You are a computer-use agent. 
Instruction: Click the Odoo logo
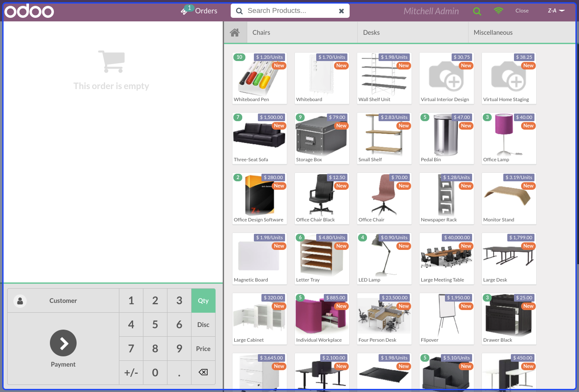[x=29, y=11]
